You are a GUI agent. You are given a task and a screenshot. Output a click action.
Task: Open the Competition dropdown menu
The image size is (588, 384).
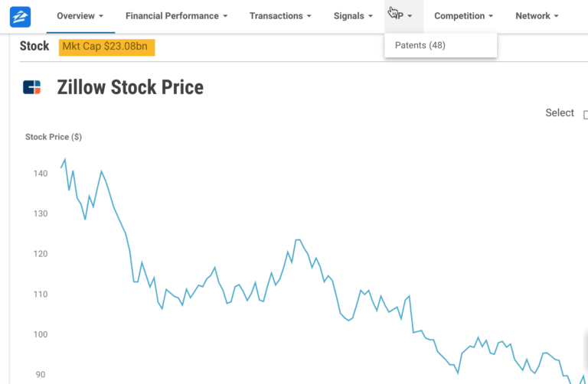[463, 16]
